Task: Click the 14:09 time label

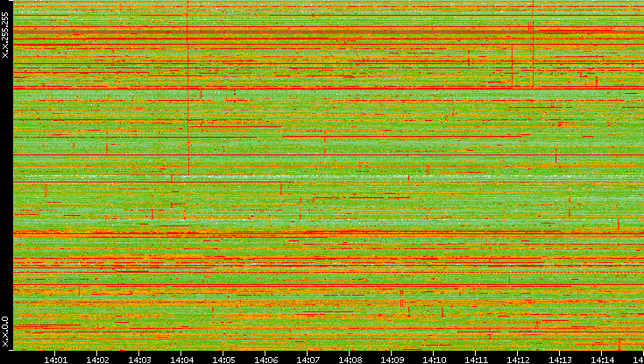Action: (x=392, y=360)
